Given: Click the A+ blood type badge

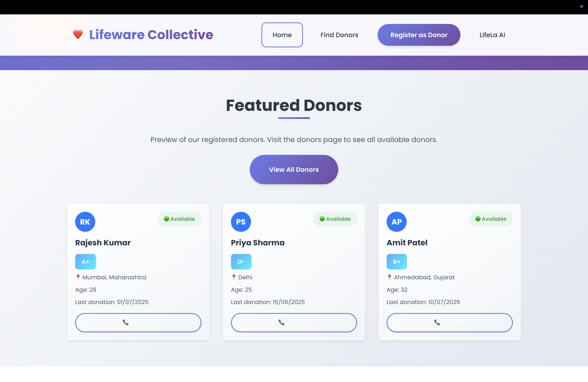Looking at the screenshot, I should (x=85, y=262).
